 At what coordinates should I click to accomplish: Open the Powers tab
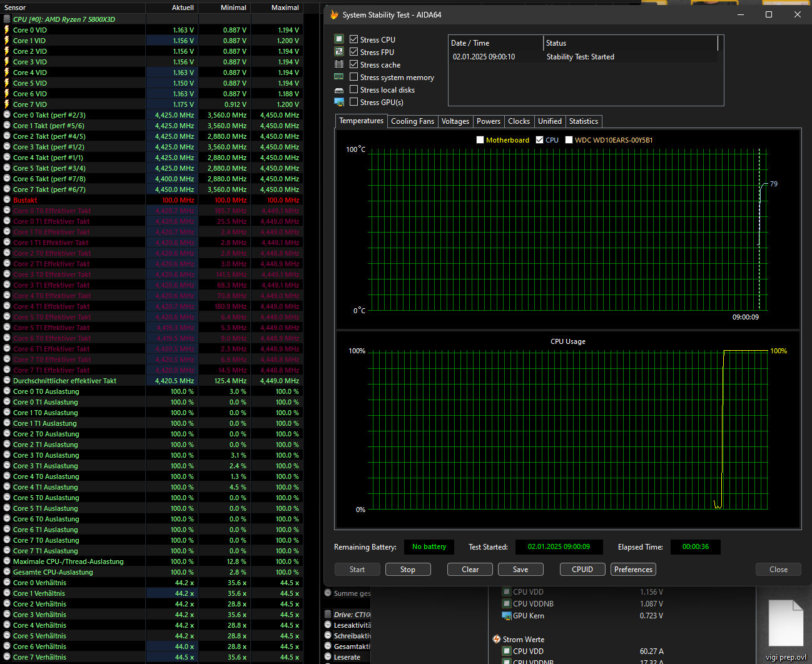click(489, 121)
